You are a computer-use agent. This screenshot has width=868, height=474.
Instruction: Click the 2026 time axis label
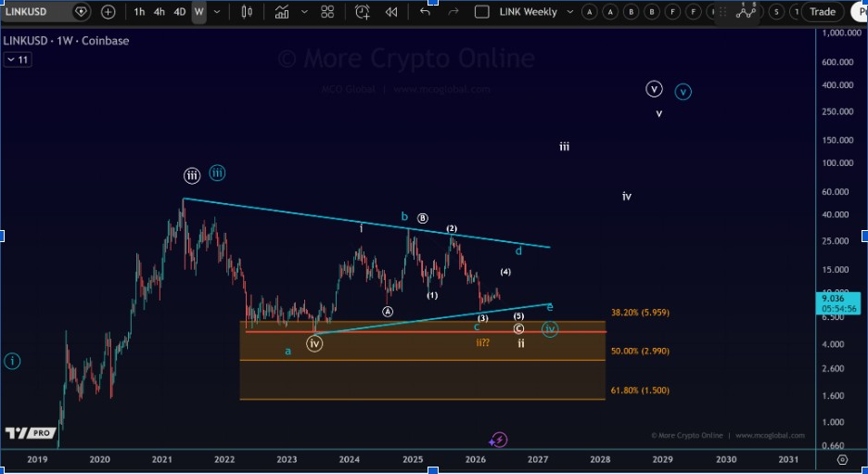point(476,459)
